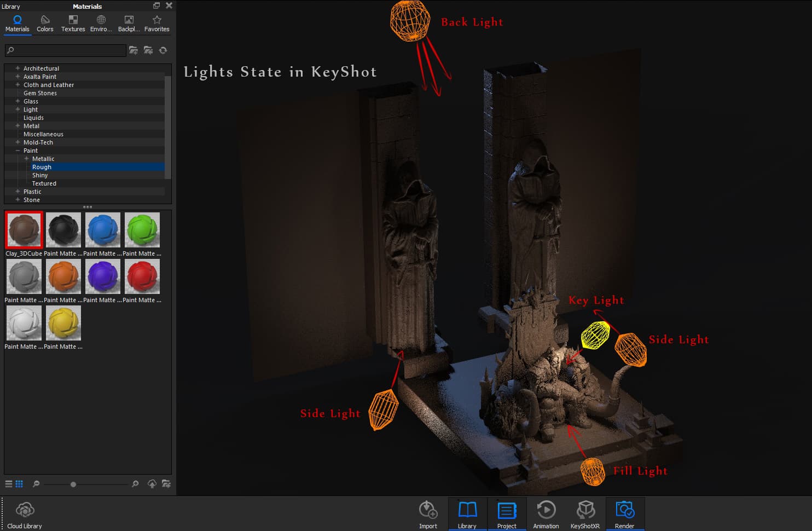Switch to the Materials library tab
812x531 pixels.
(17, 24)
